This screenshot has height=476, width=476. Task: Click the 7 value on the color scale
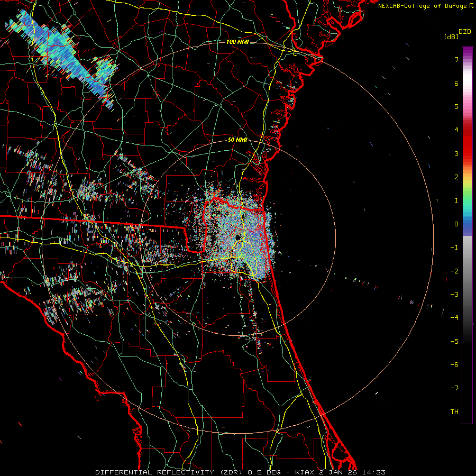pos(456,59)
